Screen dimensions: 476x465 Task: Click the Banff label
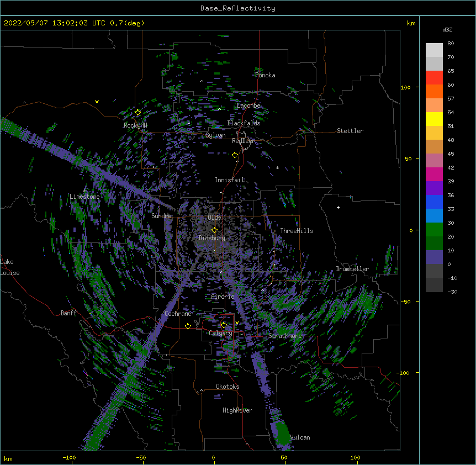68,313
